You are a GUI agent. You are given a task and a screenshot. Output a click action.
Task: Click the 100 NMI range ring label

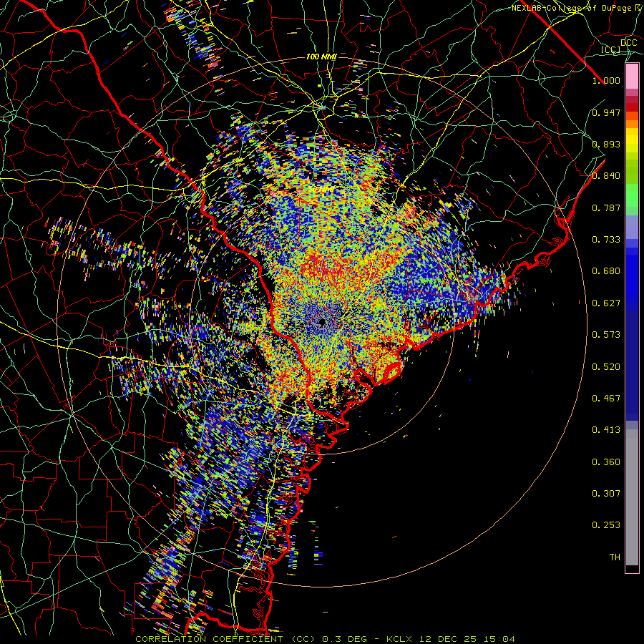click(321, 57)
